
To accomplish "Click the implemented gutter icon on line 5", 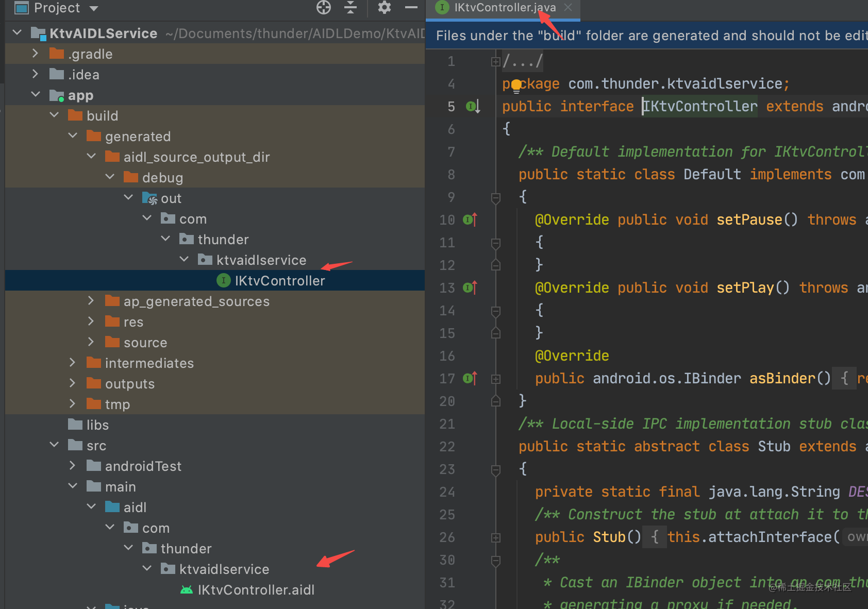I will click(x=473, y=106).
